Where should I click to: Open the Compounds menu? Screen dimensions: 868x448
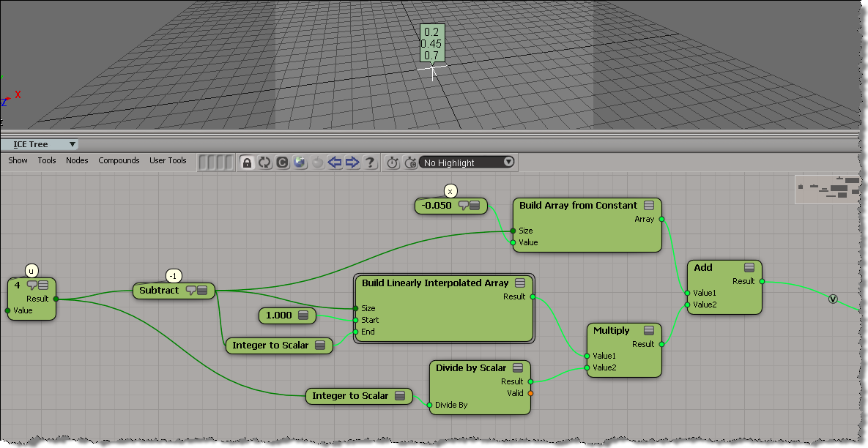tap(119, 160)
